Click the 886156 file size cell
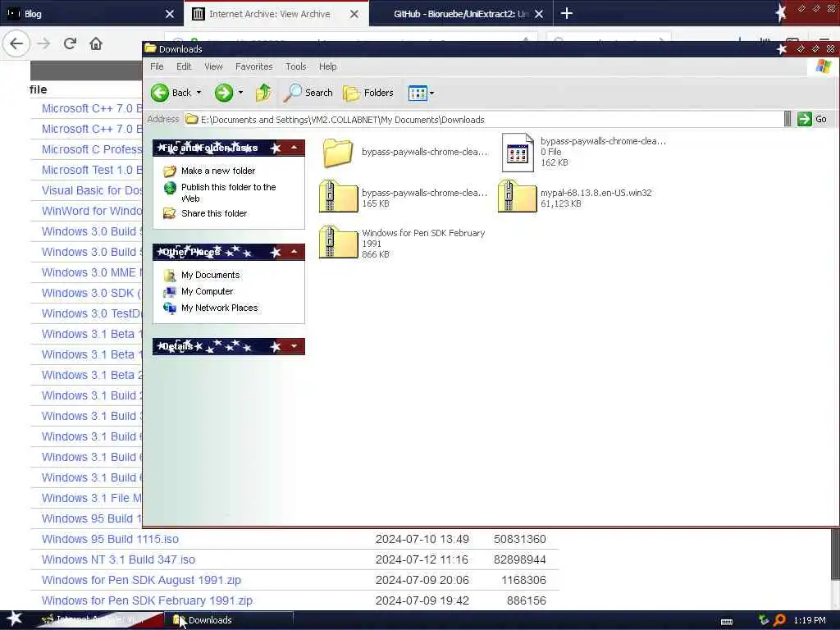Screen dimensions: 840x630 (x=526, y=600)
